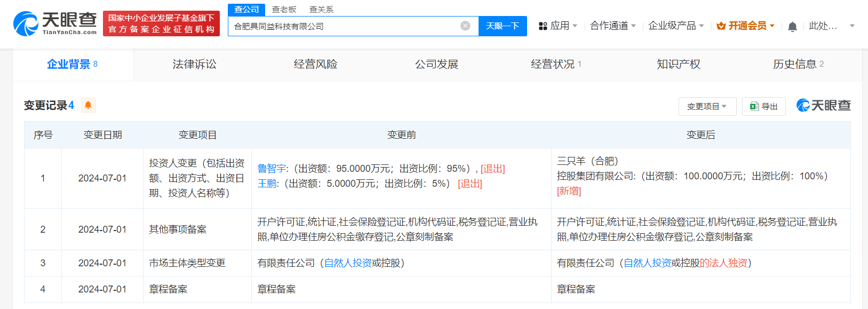Click the 天眼一下 search button
Viewport: 868px width, 309px height.
[x=503, y=26]
